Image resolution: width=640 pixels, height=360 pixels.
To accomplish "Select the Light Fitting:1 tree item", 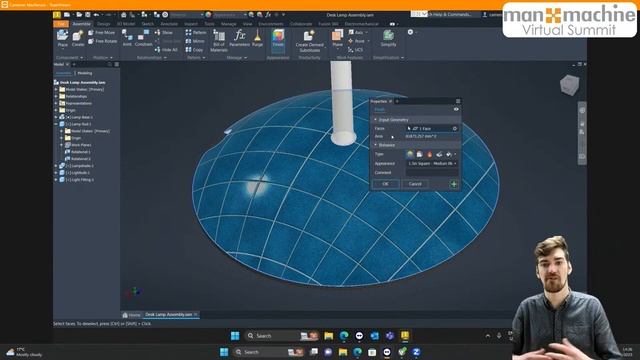I will (77, 180).
